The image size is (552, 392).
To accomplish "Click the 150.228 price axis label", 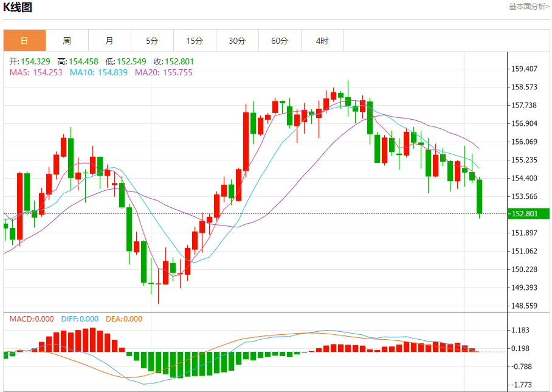I will tap(525, 270).
